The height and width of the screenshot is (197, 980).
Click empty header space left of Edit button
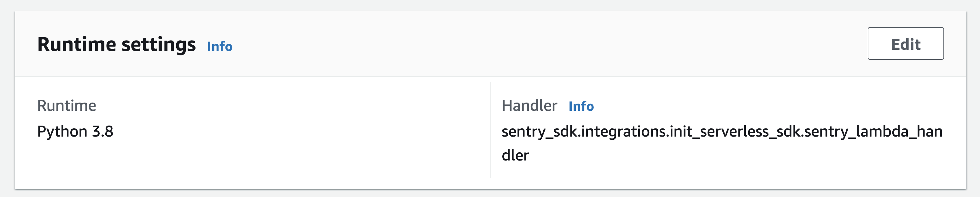click(x=571, y=44)
